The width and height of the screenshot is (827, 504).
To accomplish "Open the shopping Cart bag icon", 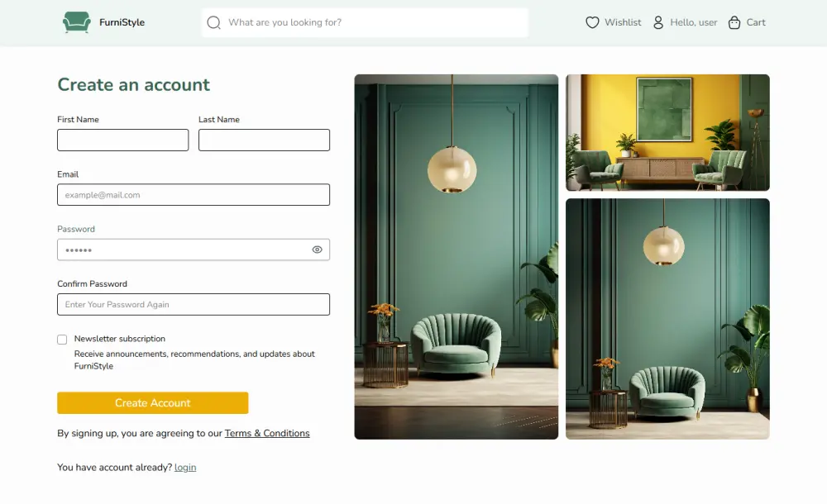I will (x=734, y=22).
